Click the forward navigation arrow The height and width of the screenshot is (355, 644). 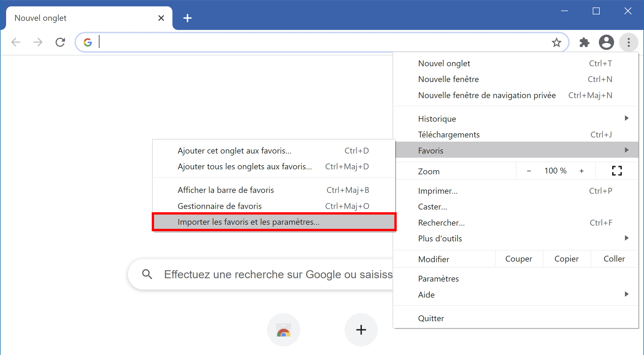[38, 42]
